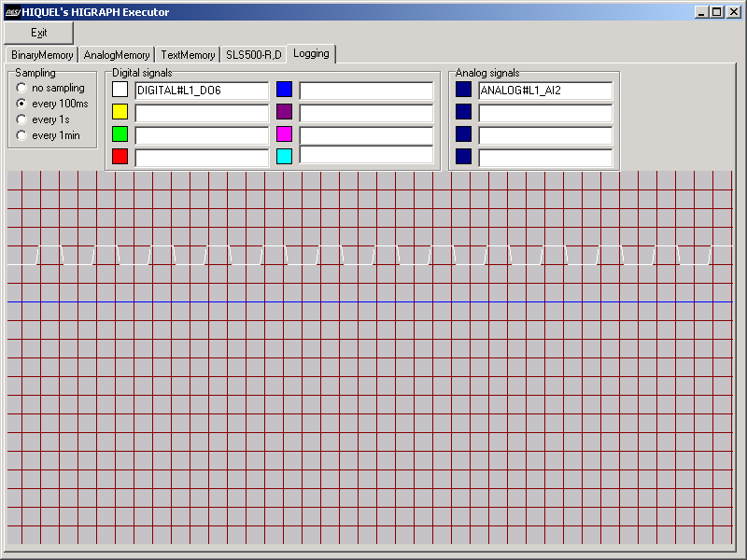Click the empty field beside red swatch

point(202,158)
